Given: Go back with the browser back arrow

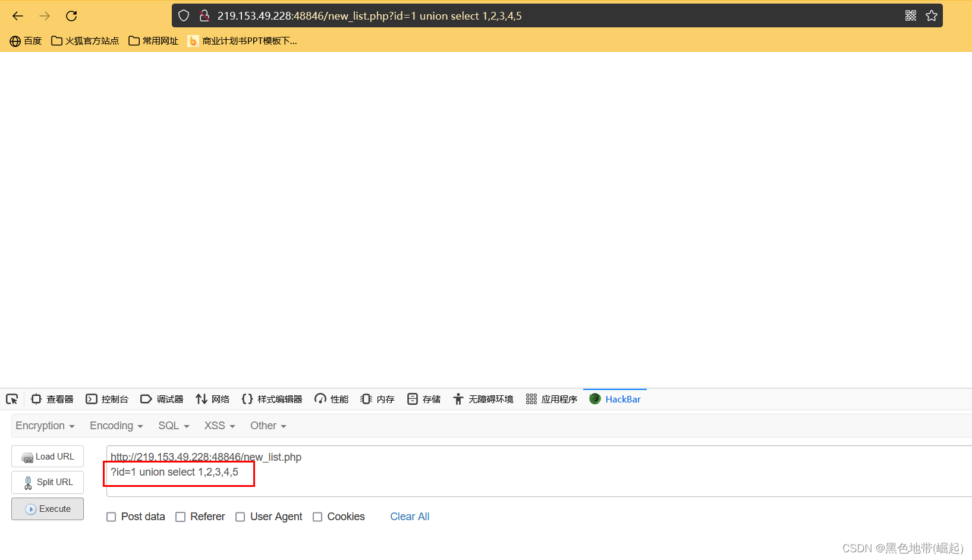Looking at the screenshot, I should [x=18, y=16].
